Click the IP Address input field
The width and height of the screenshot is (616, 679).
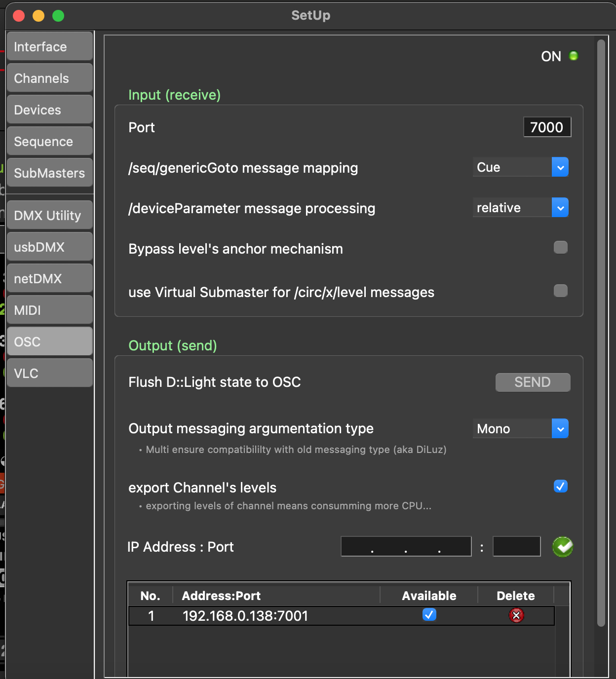(406, 547)
